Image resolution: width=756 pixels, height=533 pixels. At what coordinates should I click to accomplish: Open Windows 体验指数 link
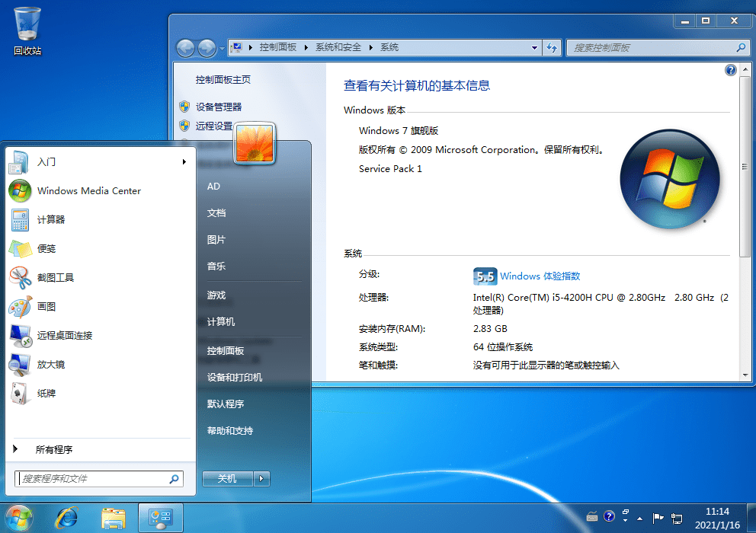coord(540,276)
